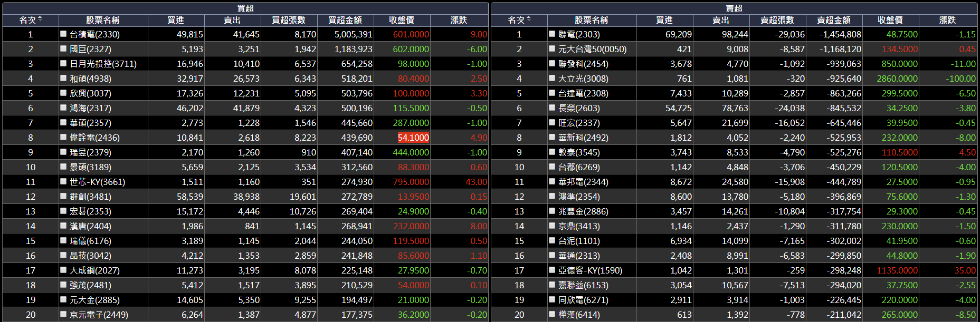Sort by the 買超金額 column header

click(x=345, y=20)
